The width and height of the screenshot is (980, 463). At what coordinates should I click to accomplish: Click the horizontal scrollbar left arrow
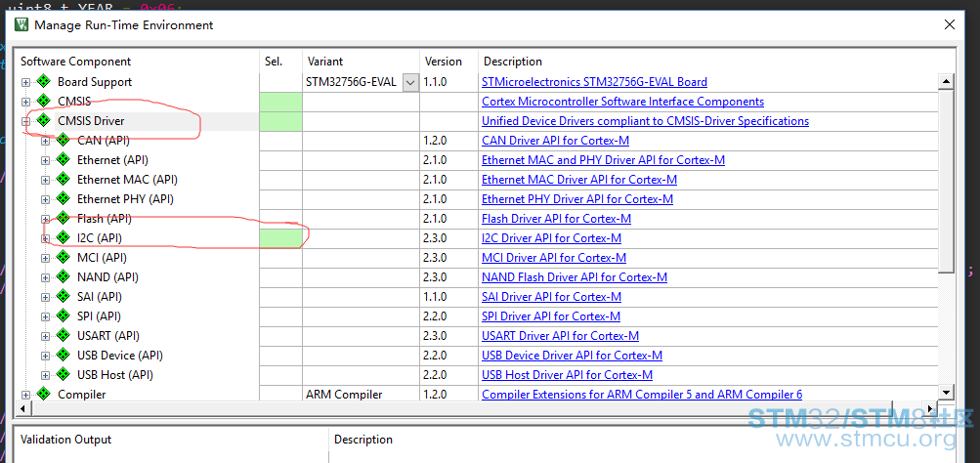23,408
